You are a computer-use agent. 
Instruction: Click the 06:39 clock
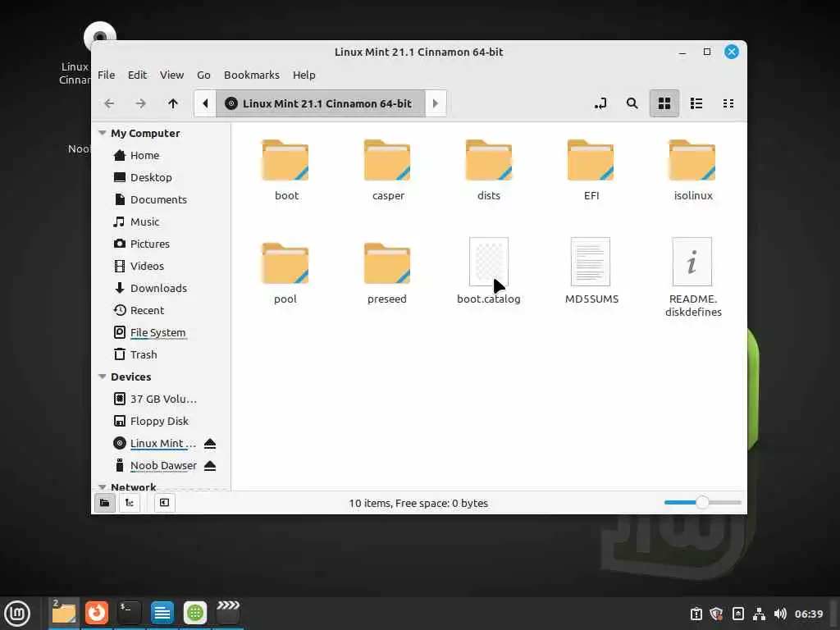point(808,614)
